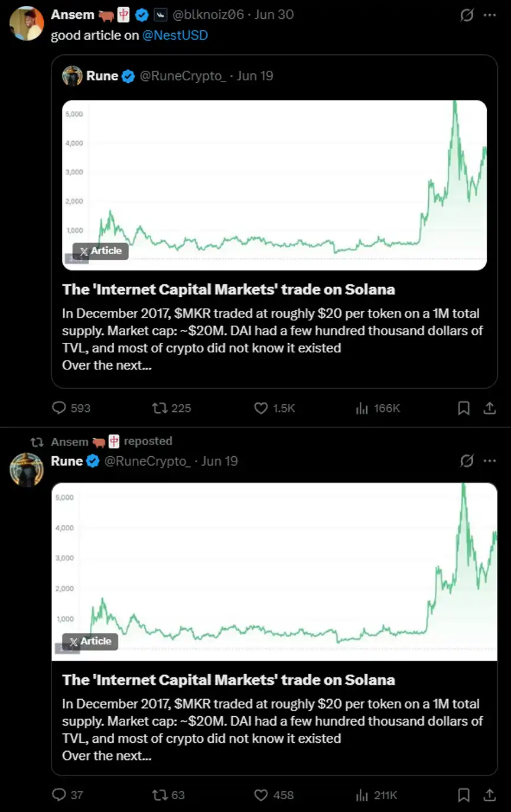Open the @NestUSD mention link
The width and height of the screenshot is (511, 812).
point(175,35)
